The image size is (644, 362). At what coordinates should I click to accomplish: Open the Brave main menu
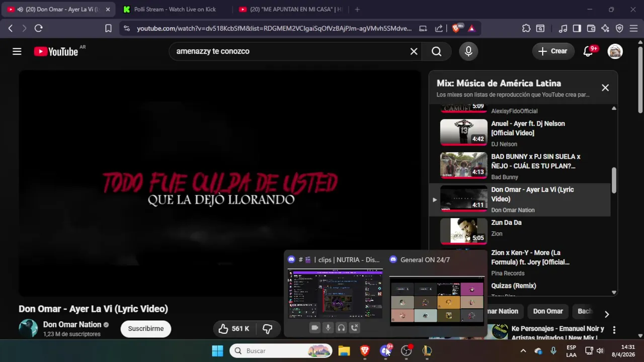(x=633, y=29)
